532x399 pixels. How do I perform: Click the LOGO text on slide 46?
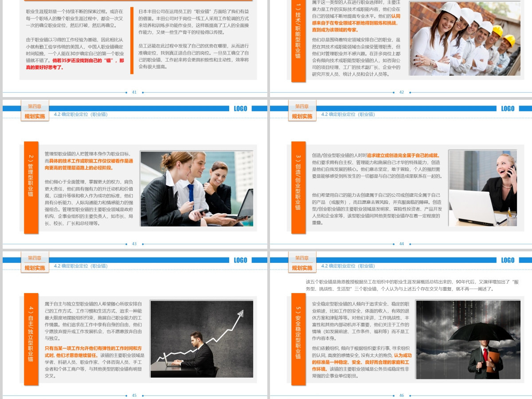click(508, 260)
